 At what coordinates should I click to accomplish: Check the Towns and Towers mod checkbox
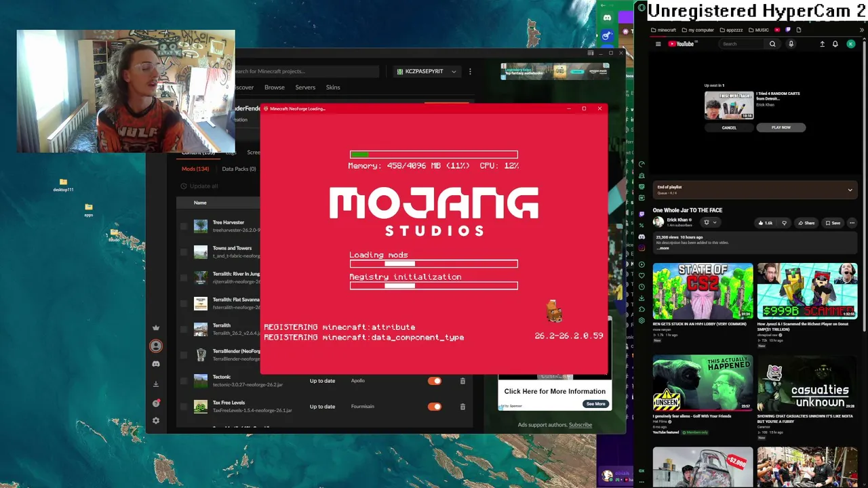tap(184, 252)
